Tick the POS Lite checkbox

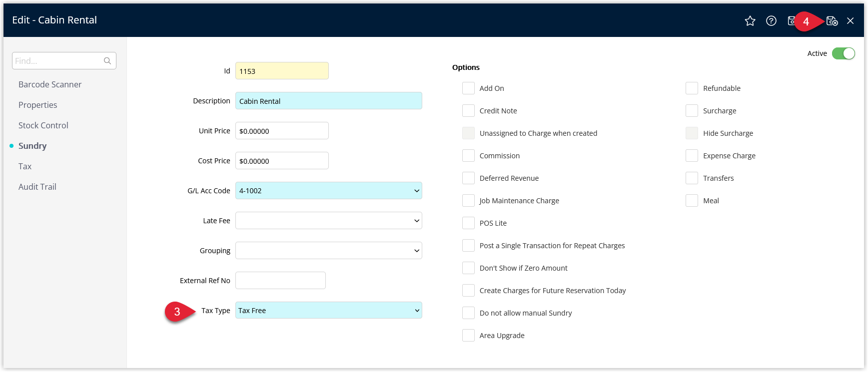tap(468, 223)
